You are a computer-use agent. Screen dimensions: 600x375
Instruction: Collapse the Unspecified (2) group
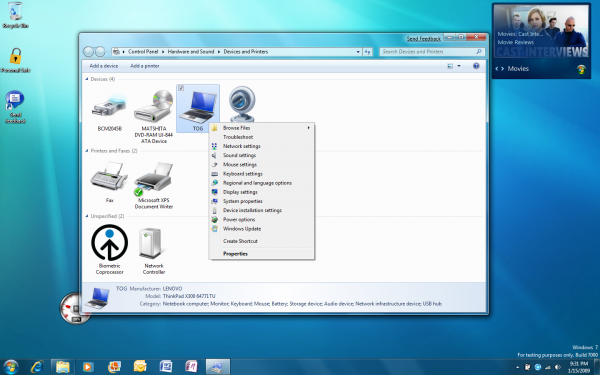click(87, 216)
